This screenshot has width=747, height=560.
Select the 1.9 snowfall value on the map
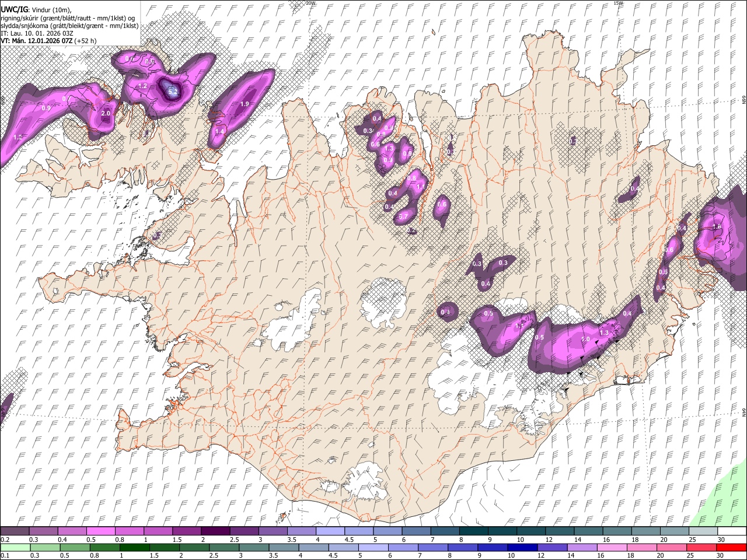[x=245, y=104]
